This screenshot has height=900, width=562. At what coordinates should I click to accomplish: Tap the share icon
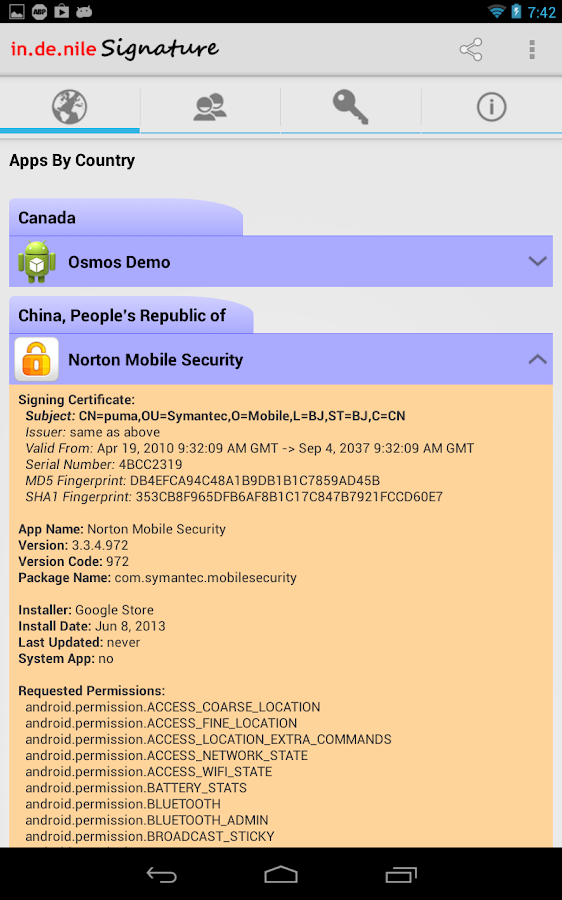tap(471, 50)
